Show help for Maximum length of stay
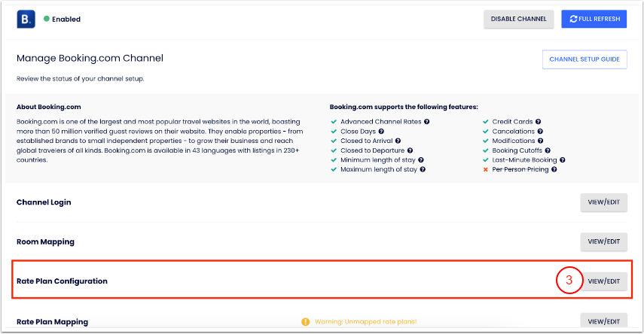 423,170
